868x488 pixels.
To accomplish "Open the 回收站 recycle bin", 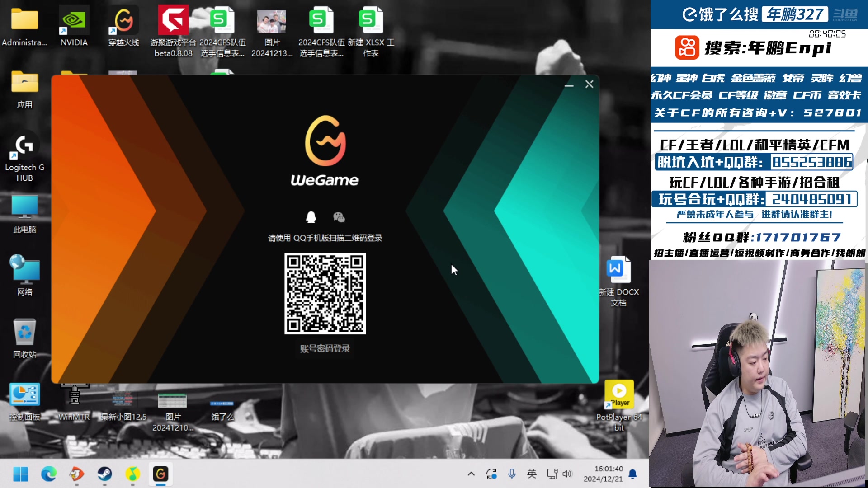I will tap(24, 338).
